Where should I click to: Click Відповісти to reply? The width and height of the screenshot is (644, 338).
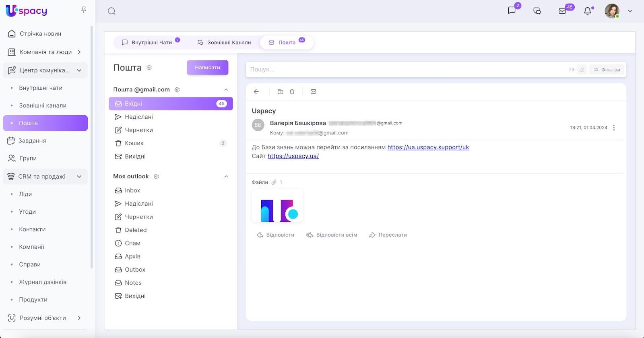tap(276, 235)
